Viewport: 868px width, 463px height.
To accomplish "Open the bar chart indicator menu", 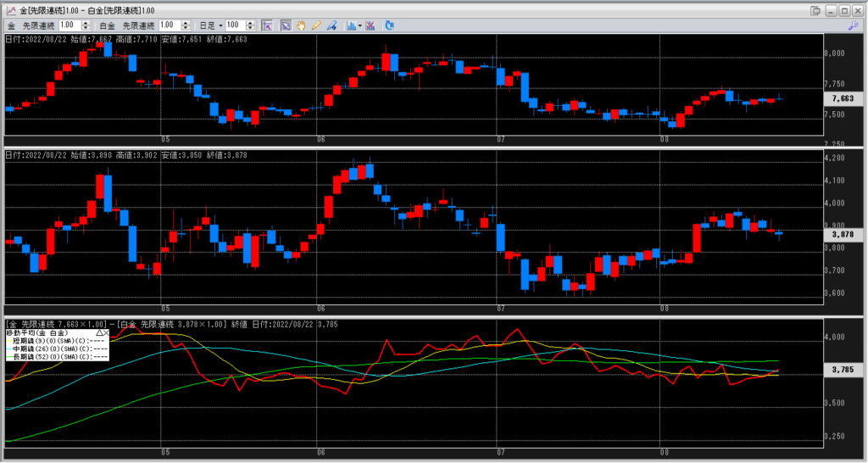I will (353, 25).
